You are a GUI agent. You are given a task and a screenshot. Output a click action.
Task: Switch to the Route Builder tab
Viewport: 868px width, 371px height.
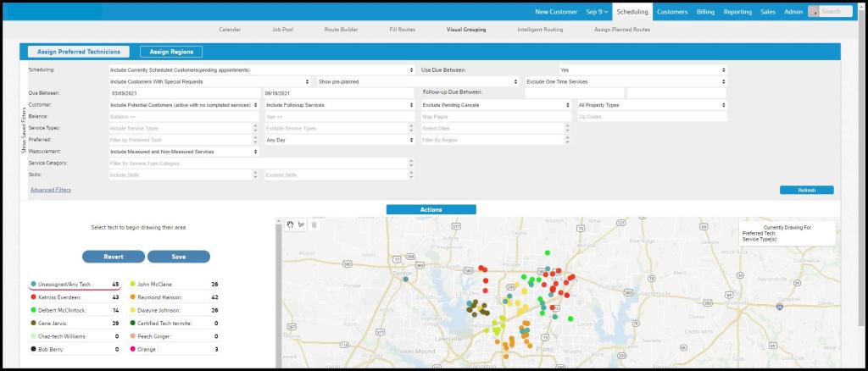pos(340,30)
